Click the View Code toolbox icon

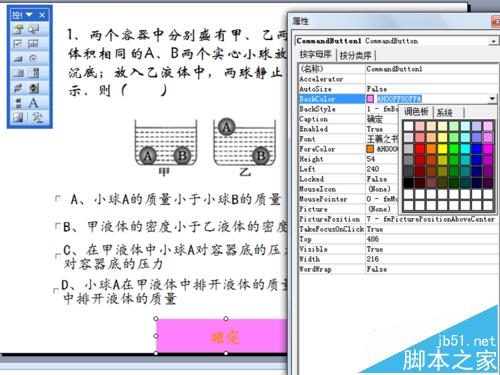click(x=34, y=29)
